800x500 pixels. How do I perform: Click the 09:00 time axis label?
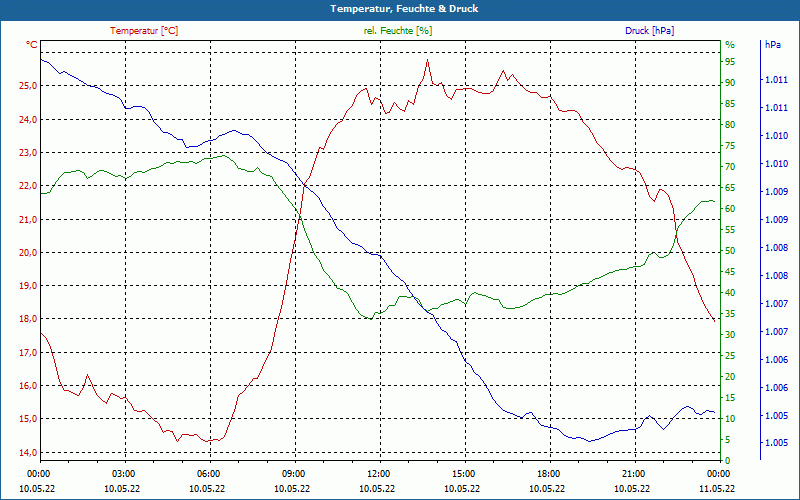[293, 473]
